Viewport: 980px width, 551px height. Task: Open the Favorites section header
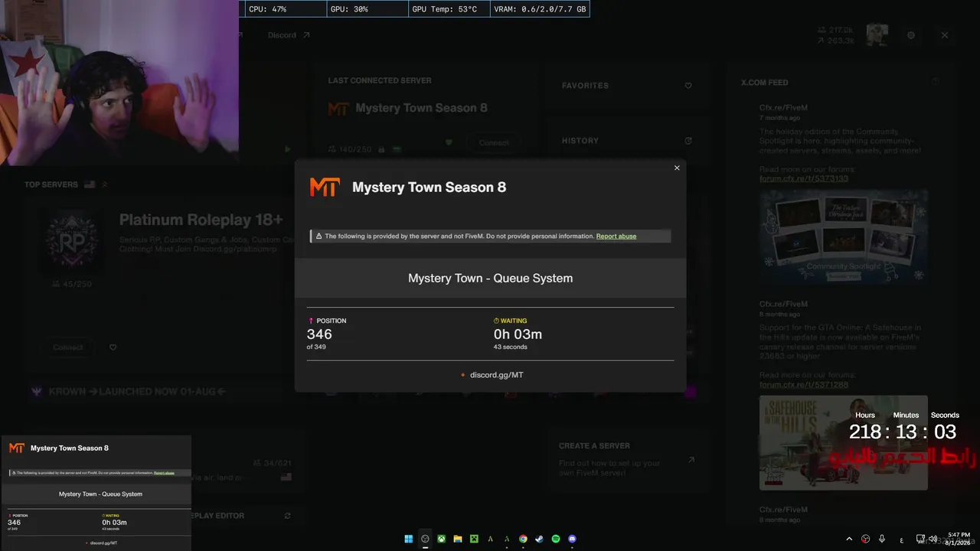(x=585, y=86)
